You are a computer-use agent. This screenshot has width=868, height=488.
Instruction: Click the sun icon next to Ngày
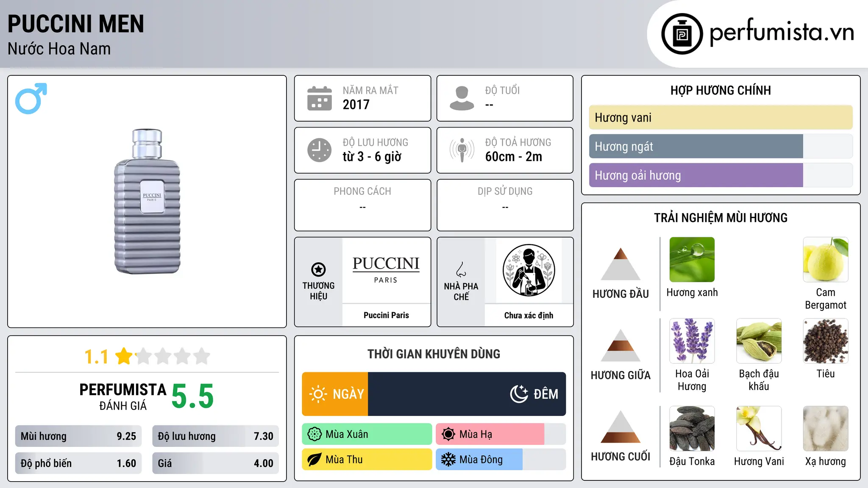318,394
